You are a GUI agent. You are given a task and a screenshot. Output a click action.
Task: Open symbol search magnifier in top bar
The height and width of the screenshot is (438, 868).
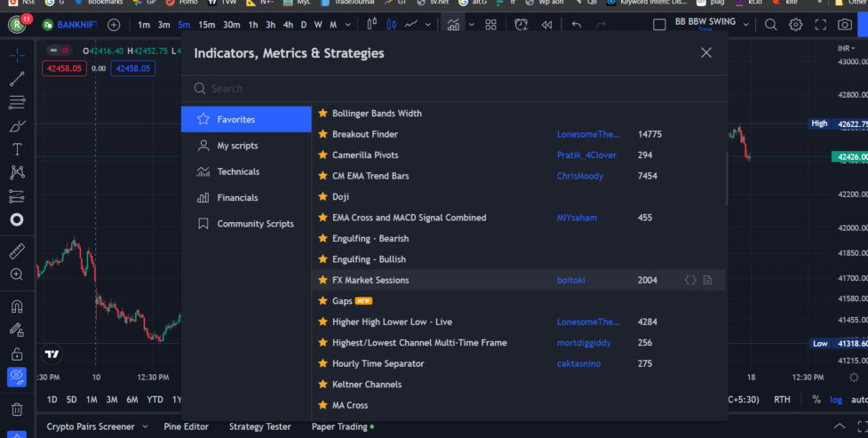click(x=770, y=25)
